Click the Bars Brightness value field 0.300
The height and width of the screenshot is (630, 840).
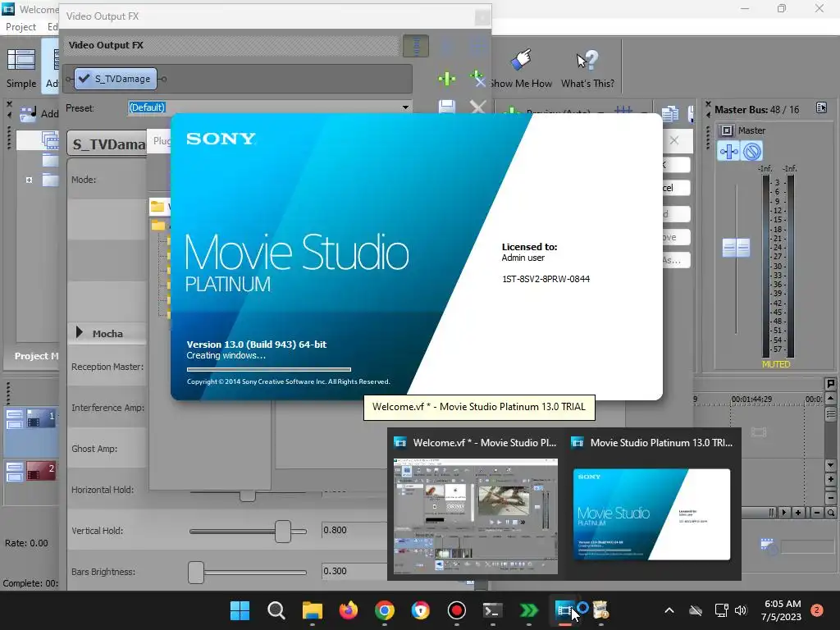(x=354, y=571)
